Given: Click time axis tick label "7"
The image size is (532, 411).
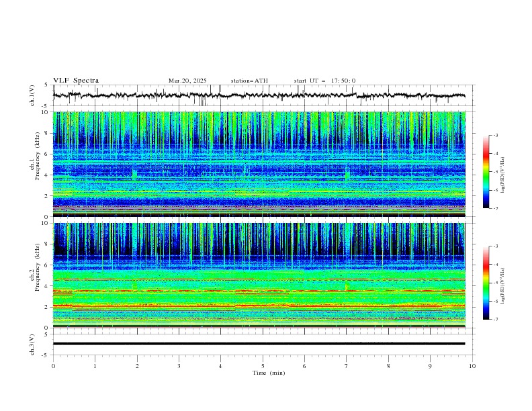Looking at the screenshot, I should (x=347, y=366).
